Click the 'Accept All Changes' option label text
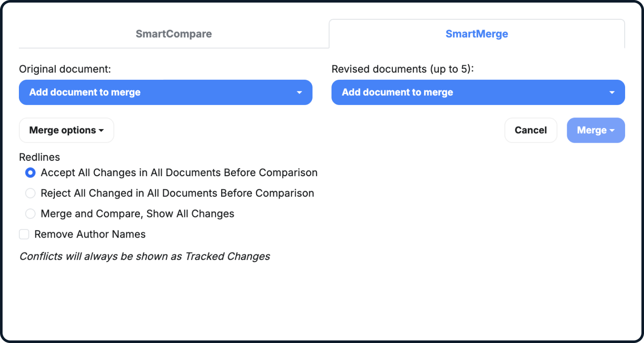Viewport: 644px width, 343px height. pos(179,173)
